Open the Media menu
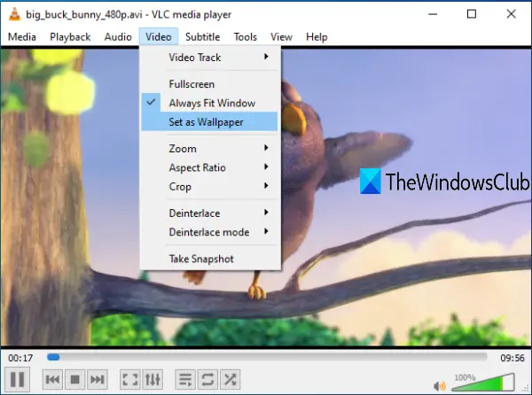This screenshot has height=395, width=532. coord(22,36)
